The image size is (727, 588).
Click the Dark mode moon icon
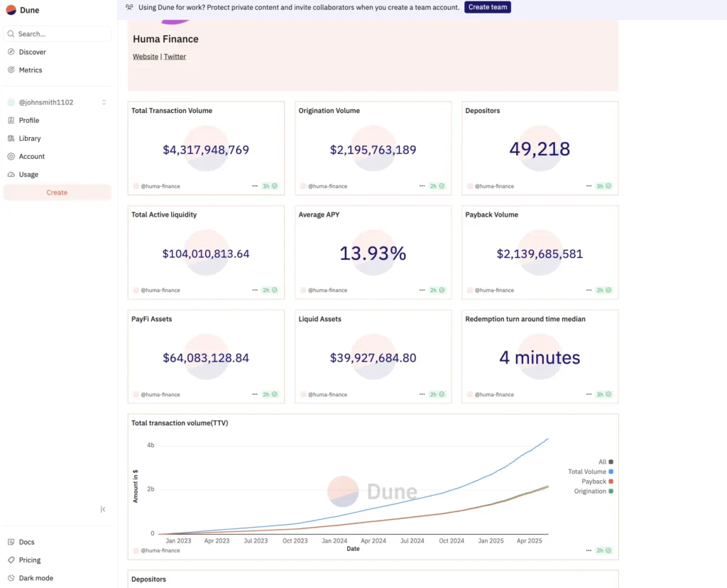tap(11, 578)
